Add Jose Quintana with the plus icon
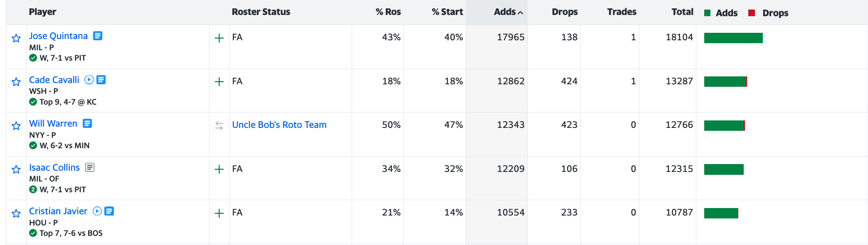This screenshot has width=868, height=245. (x=219, y=38)
